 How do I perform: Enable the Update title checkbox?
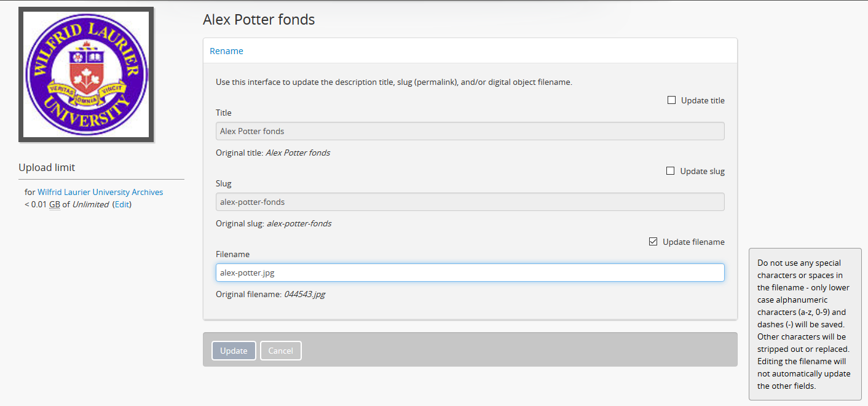672,100
